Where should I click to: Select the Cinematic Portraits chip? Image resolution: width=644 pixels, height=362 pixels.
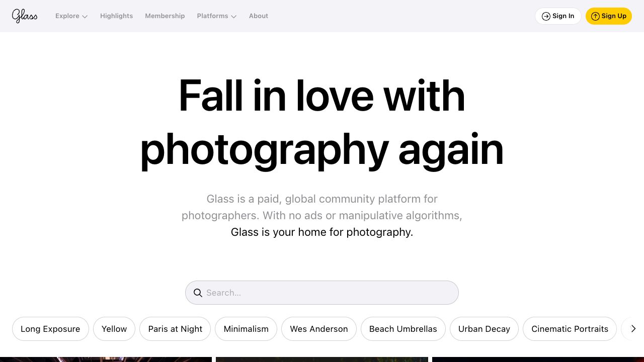tap(570, 329)
